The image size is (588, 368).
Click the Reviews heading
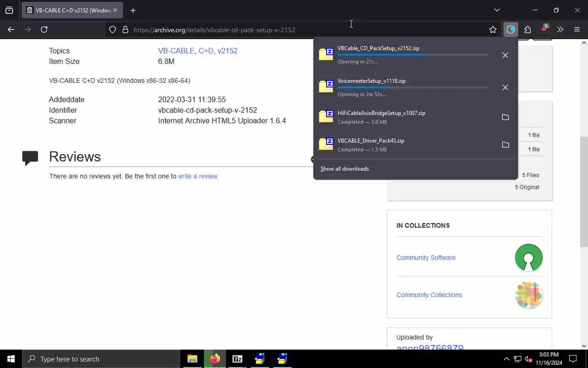click(x=75, y=156)
